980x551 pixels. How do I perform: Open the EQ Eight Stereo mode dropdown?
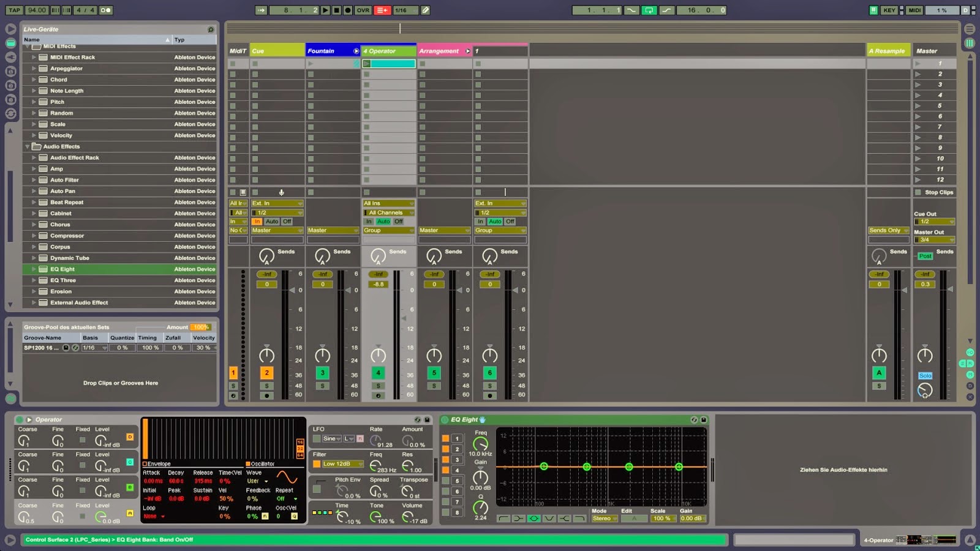tap(605, 519)
